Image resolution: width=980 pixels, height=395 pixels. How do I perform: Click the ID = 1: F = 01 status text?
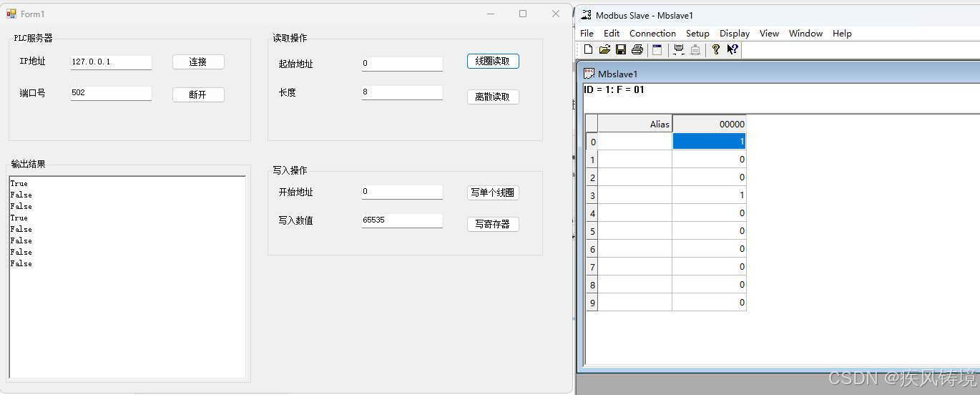[614, 90]
